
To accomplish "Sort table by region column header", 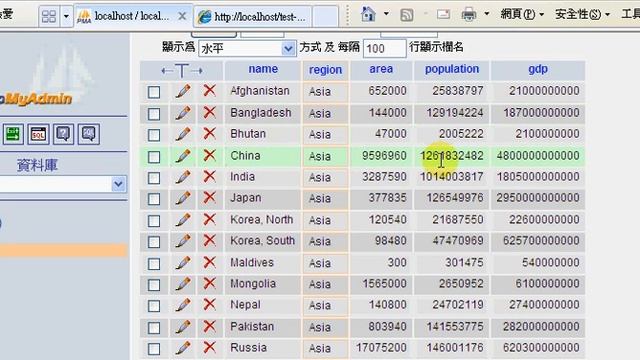I will [325, 70].
